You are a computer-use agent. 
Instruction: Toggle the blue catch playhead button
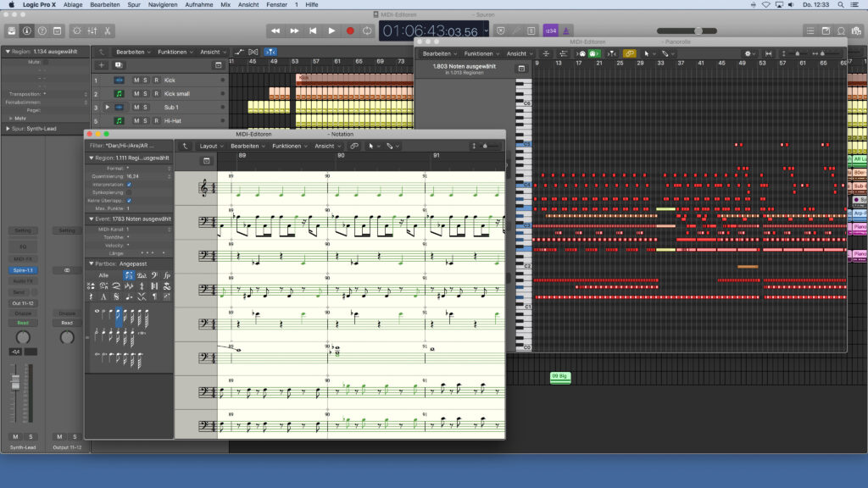pos(270,52)
